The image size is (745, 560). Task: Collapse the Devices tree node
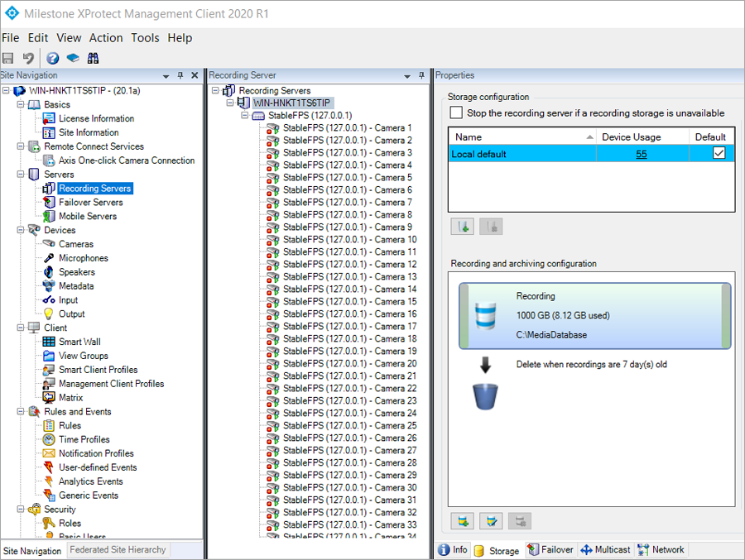(x=21, y=230)
